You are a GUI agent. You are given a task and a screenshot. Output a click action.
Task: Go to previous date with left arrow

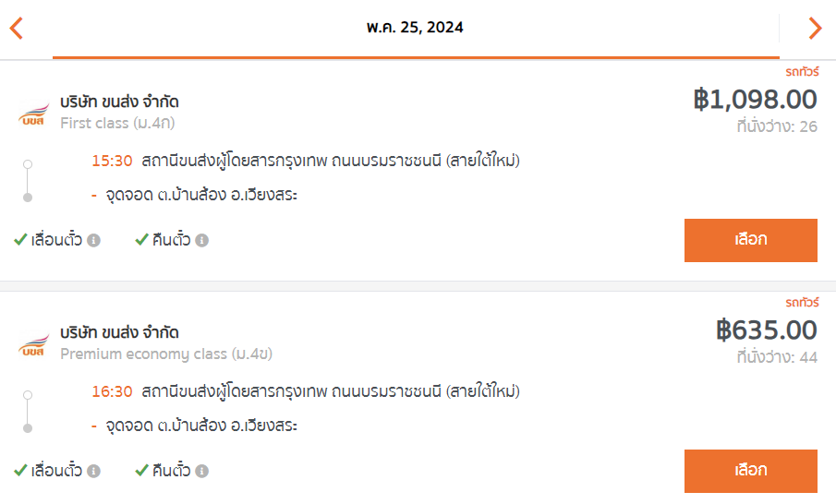(x=17, y=29)
